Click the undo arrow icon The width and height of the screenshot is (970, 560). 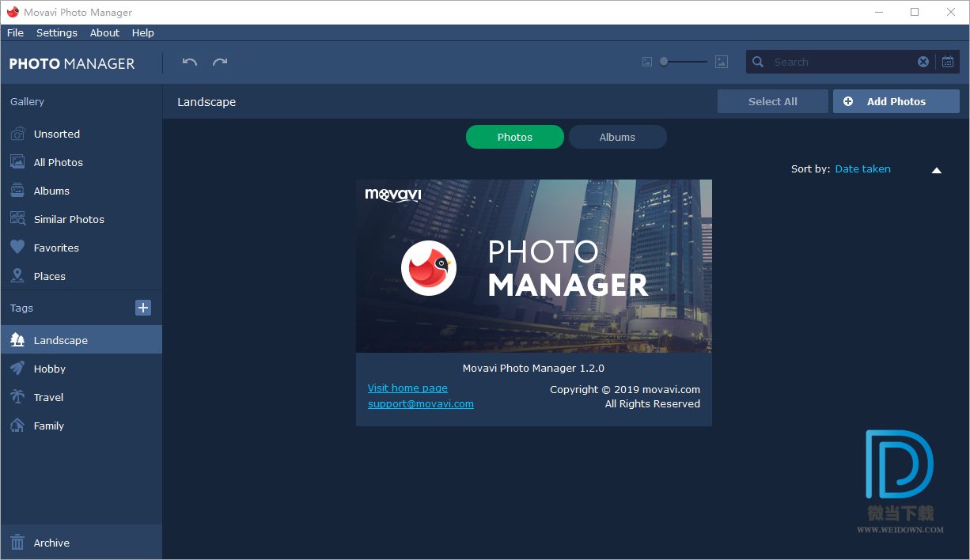[x=190, y=62]
